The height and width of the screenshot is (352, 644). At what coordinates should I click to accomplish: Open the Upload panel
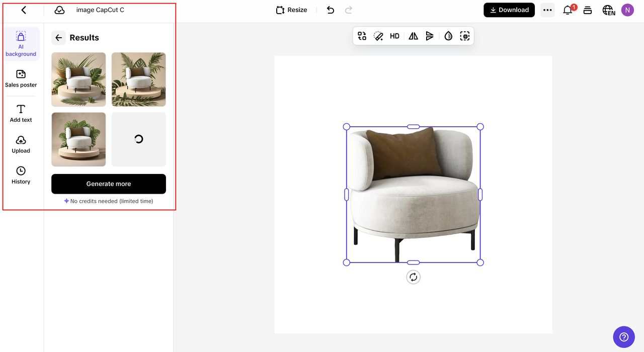[x=21, y=144]
